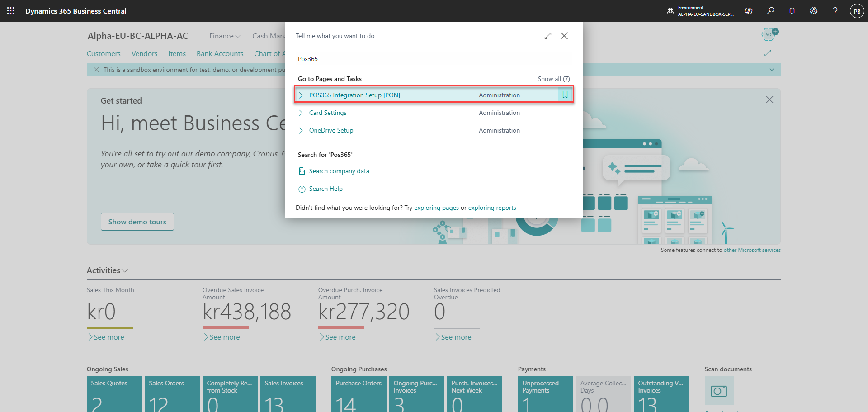This screenshot has height=412, width=868.
Task: Open Card Settings search result
Action: pos(328,113)
